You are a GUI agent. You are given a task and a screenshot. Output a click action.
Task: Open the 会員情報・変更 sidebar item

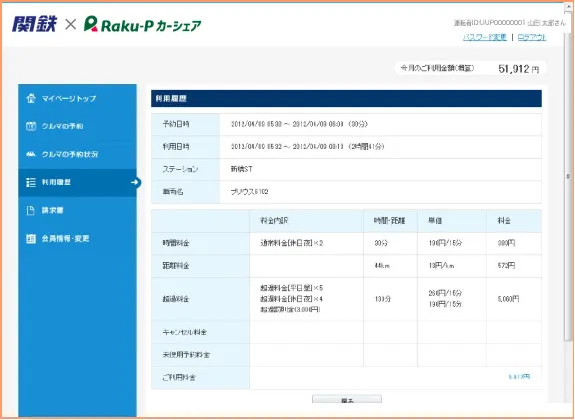click(x=77, y=238)
